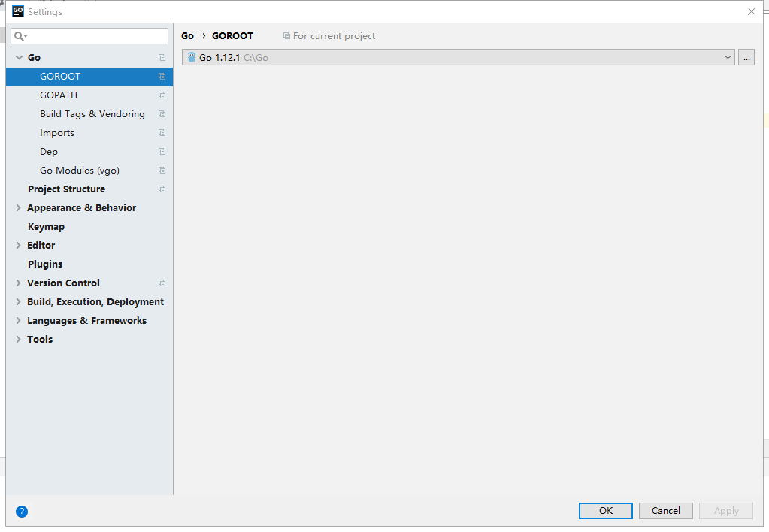
Task: Click the Cancel button
Action: tap(665, 511)
